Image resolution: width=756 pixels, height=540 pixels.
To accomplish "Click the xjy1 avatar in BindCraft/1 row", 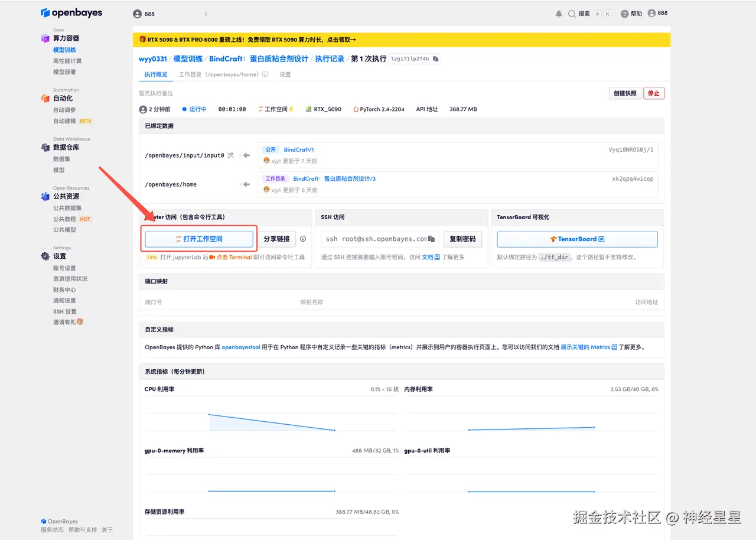I will click(266, 161).
